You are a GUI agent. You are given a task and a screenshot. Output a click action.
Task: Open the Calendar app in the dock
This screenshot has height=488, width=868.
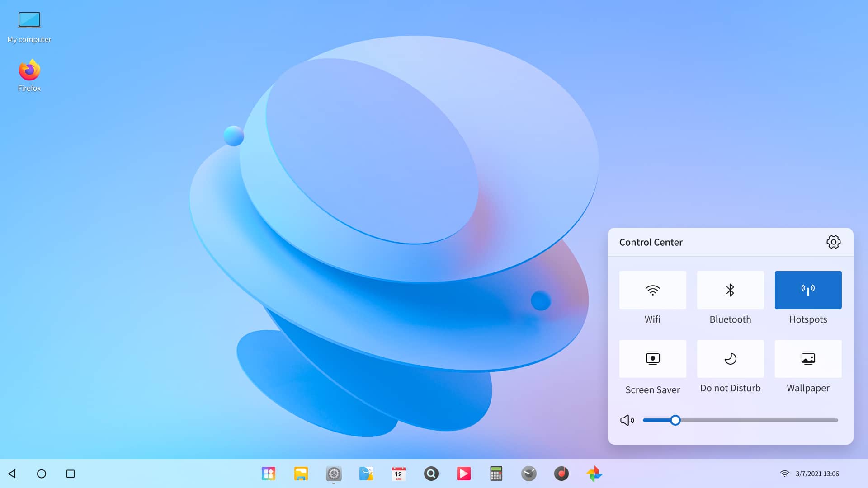(399, 474)
